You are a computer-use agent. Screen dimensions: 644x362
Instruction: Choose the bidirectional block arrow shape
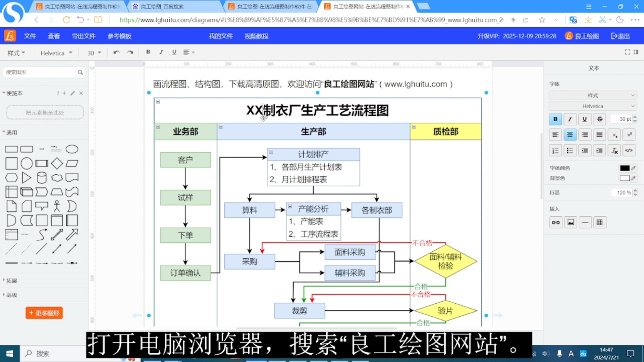57,235
